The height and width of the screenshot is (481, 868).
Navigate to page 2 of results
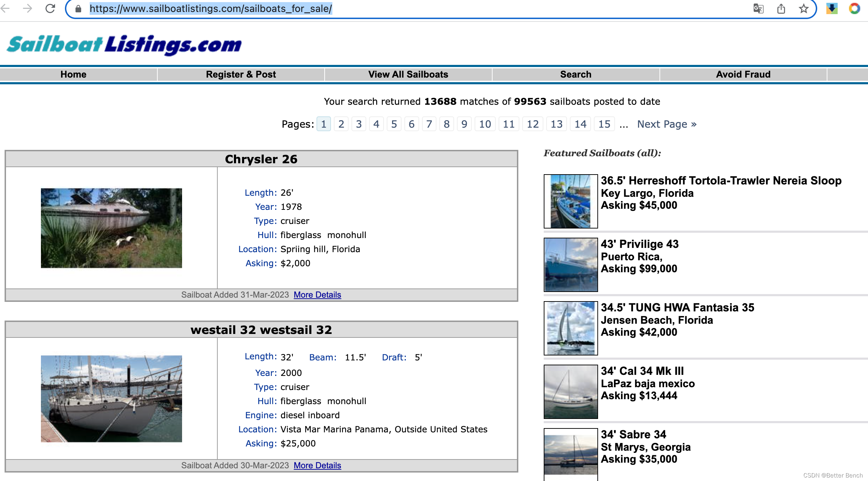pos(341,124)
